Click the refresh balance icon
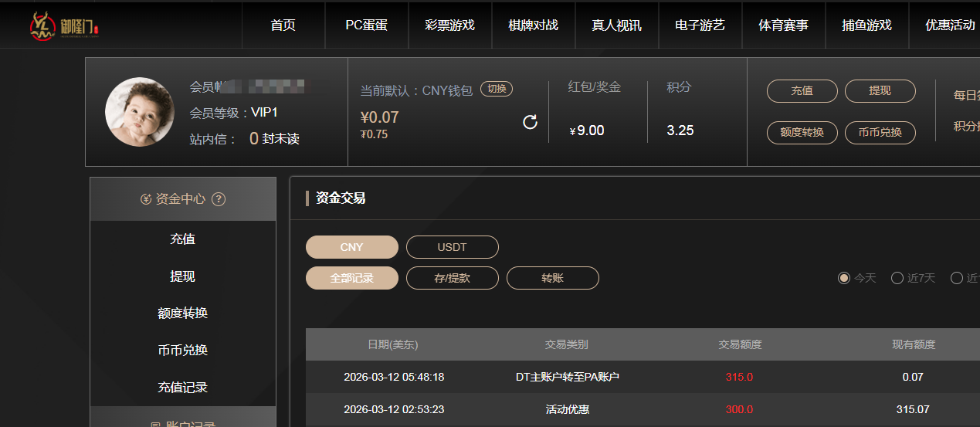The height and width of the screenshot is (427, 980). pyautogui.click(x=530, y=122)
